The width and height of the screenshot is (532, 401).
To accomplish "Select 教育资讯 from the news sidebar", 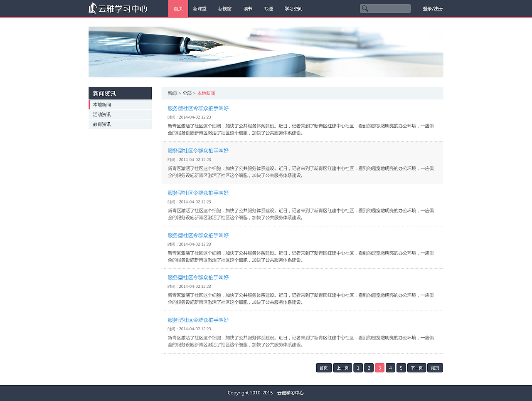I will (101, 124).
